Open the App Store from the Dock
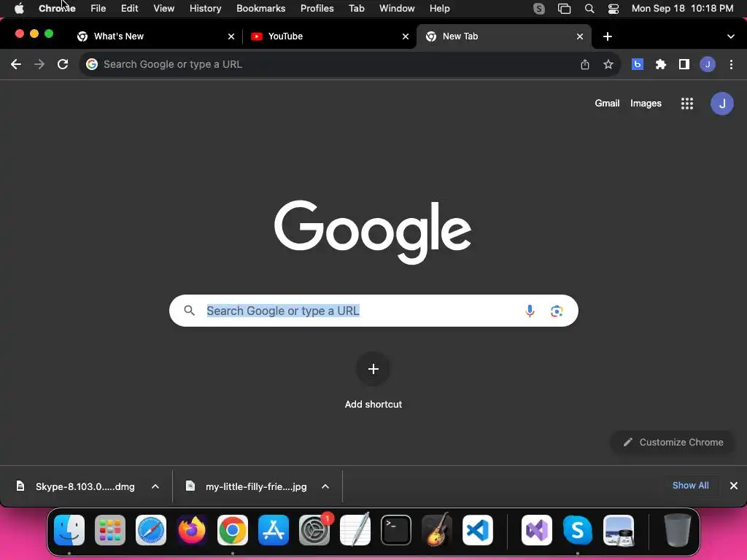Viewport: 747px width, 560px height. coord(274,530)
